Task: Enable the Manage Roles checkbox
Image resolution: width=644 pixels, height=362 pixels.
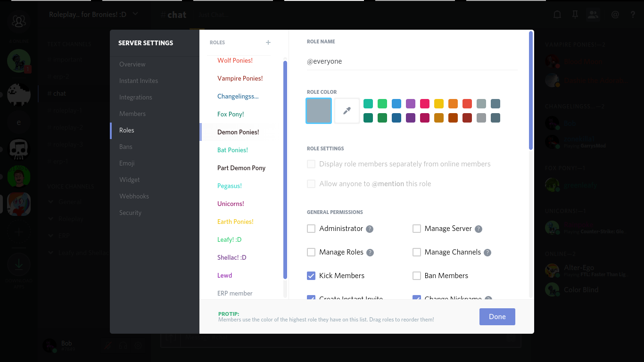Action: [311, 252]
